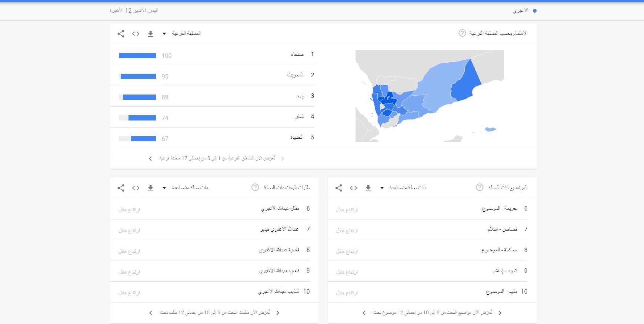The width and height of the screenshot is (644, 324).
Task: Open topic جريمة - الموضوع
Action: pos(499,209)
